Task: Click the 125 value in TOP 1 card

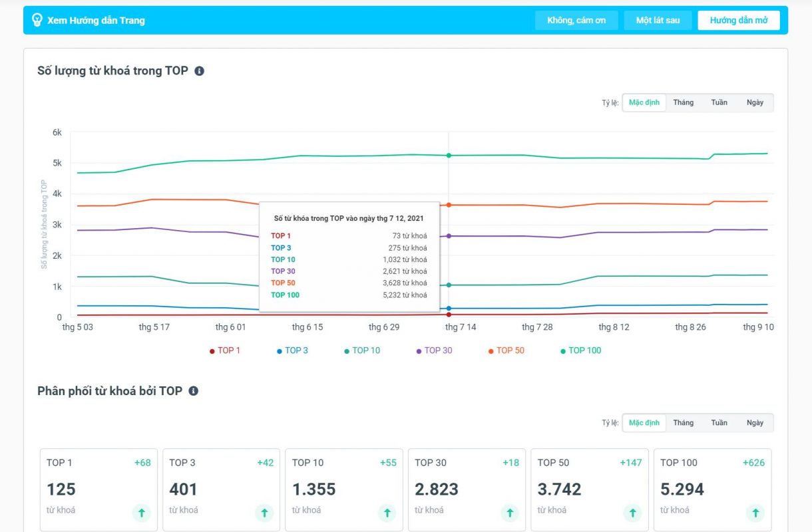Action: (x=61, y=489)
